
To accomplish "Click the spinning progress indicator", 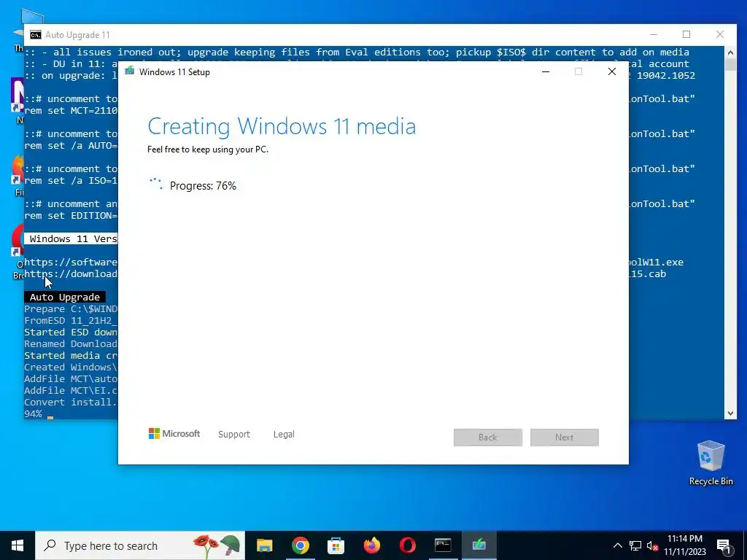I will click(x=156, y=184).
